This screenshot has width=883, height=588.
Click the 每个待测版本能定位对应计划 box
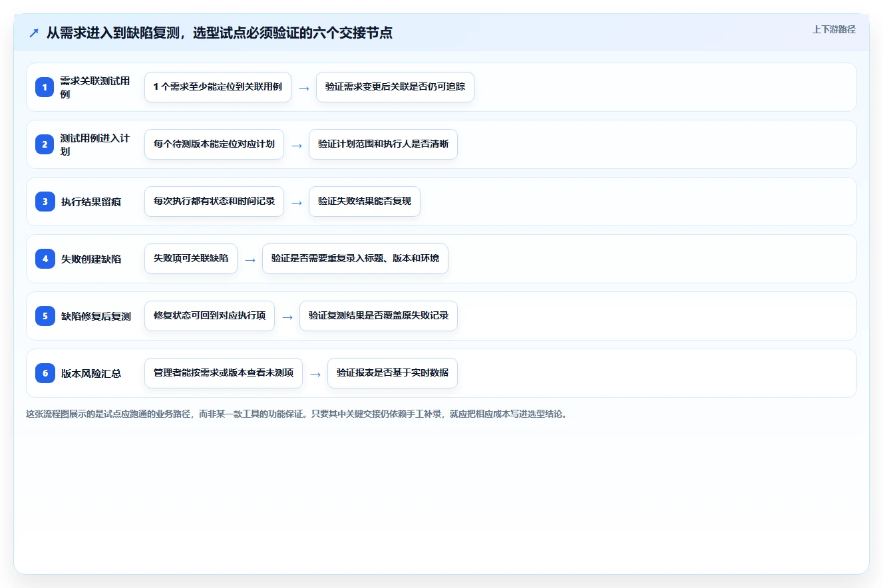point(214,144)
